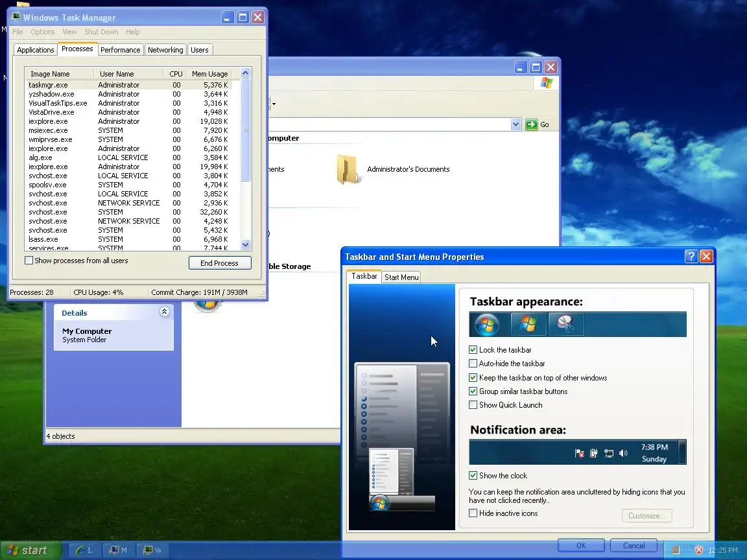Open the File menu in Task Manager
Screen dimensions: 747x560
tap(18, 32)
